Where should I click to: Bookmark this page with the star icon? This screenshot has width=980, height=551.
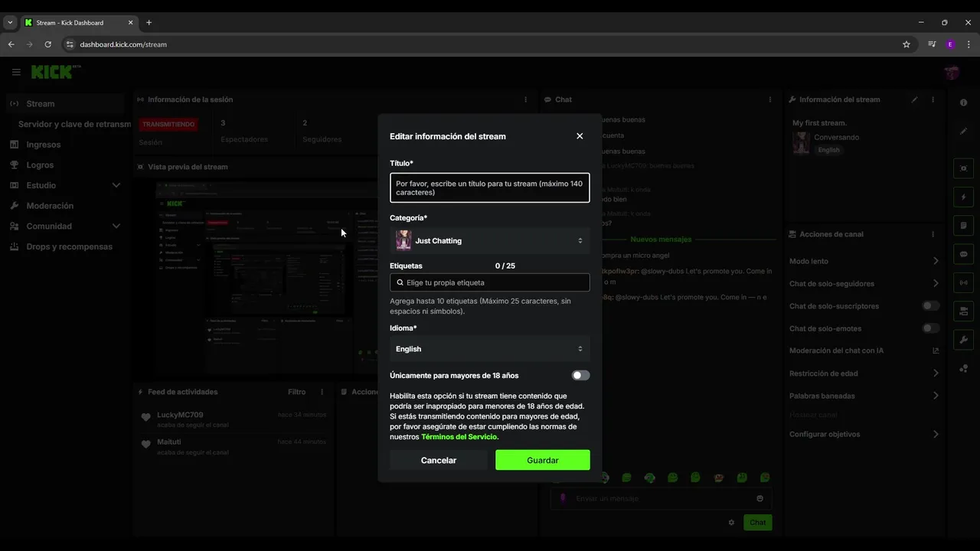coord(906,44)
